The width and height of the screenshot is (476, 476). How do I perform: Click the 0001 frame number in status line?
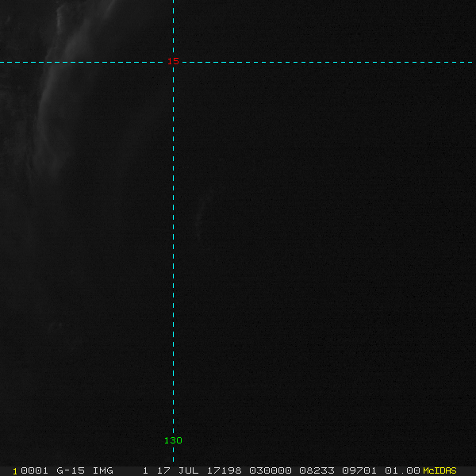(35, 470)
